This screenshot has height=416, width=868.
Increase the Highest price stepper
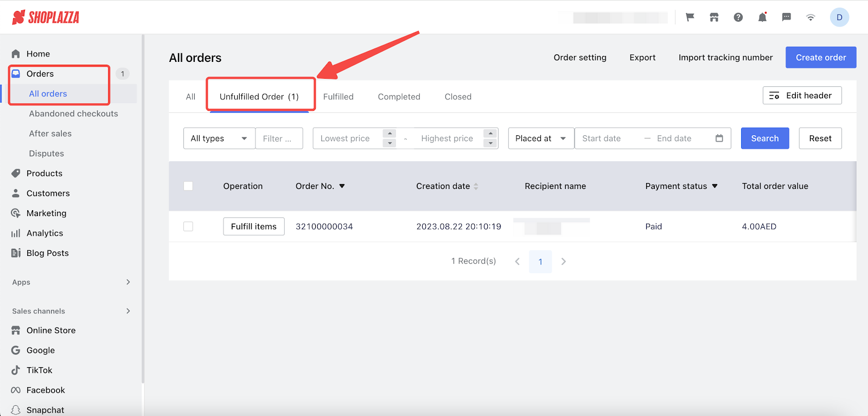(490, 134)
